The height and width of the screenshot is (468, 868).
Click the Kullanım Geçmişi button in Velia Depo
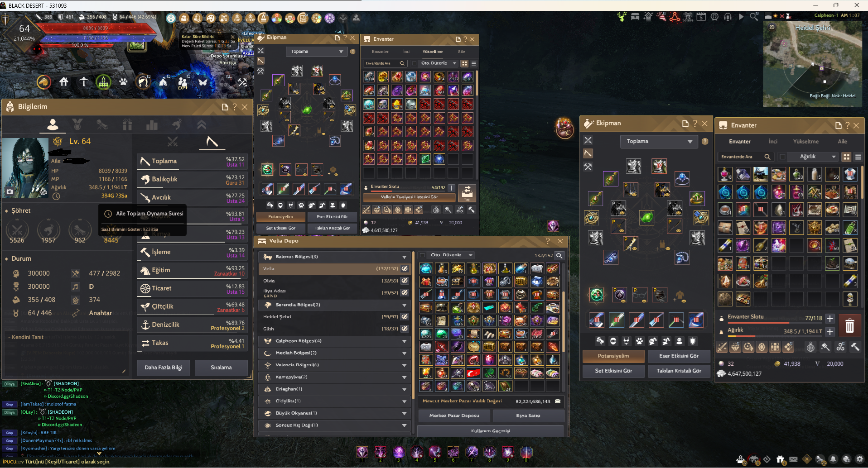(491, 431)
